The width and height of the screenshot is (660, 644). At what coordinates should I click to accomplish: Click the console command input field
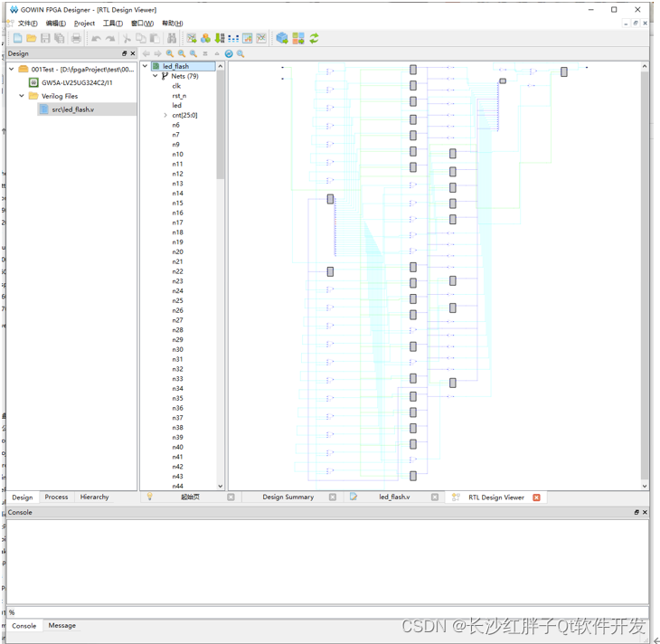click(327, 612)
